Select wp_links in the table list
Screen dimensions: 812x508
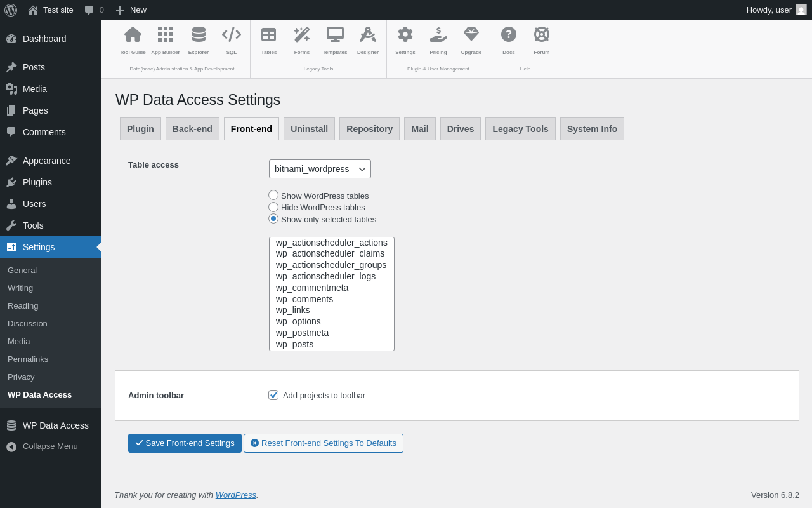(331, 310)
